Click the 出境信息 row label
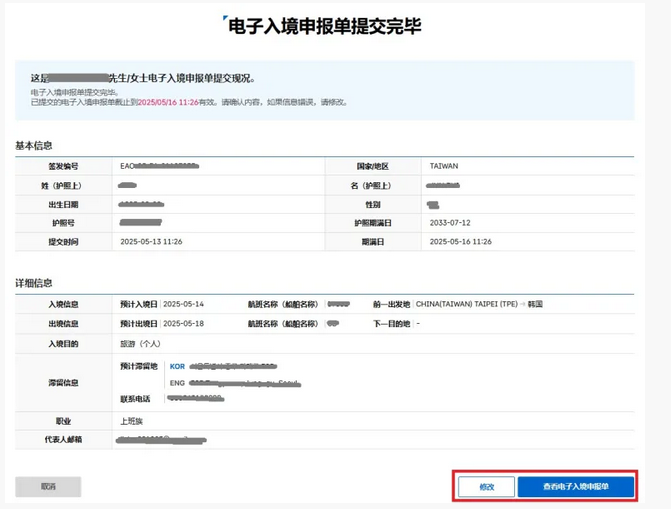671x509 pixels. tap(63, 324)
